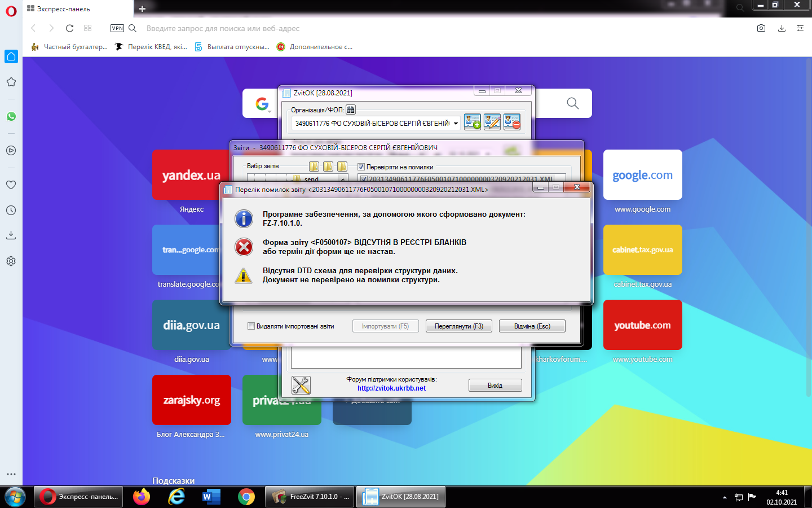Click the edit organization icon with the pencil
Screen dimensions: 812x508
point(492,122)
